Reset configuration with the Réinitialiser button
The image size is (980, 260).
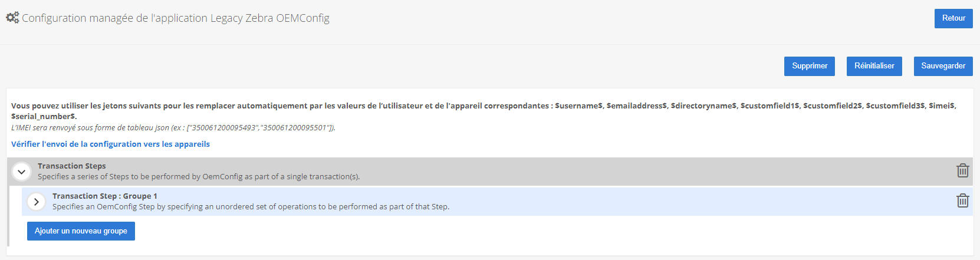click(874, 66)
